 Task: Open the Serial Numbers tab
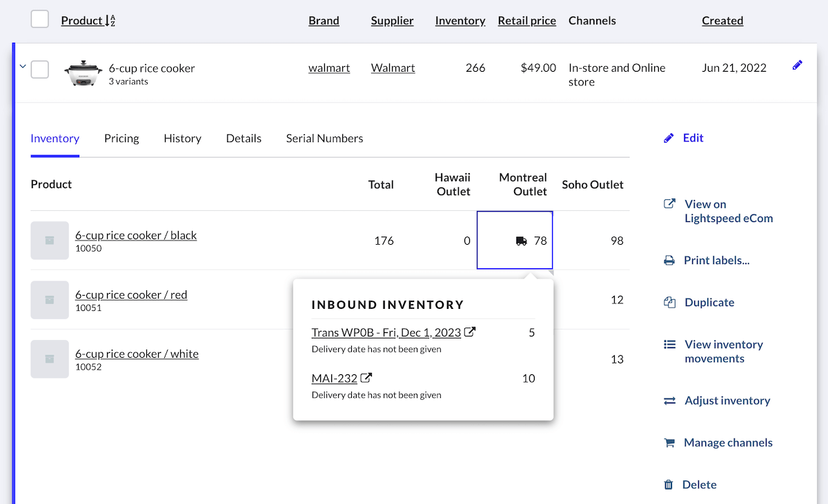324,138
